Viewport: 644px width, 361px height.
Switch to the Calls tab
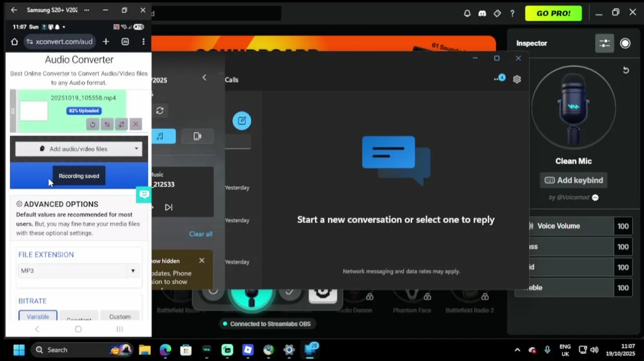tap(232, 80)
